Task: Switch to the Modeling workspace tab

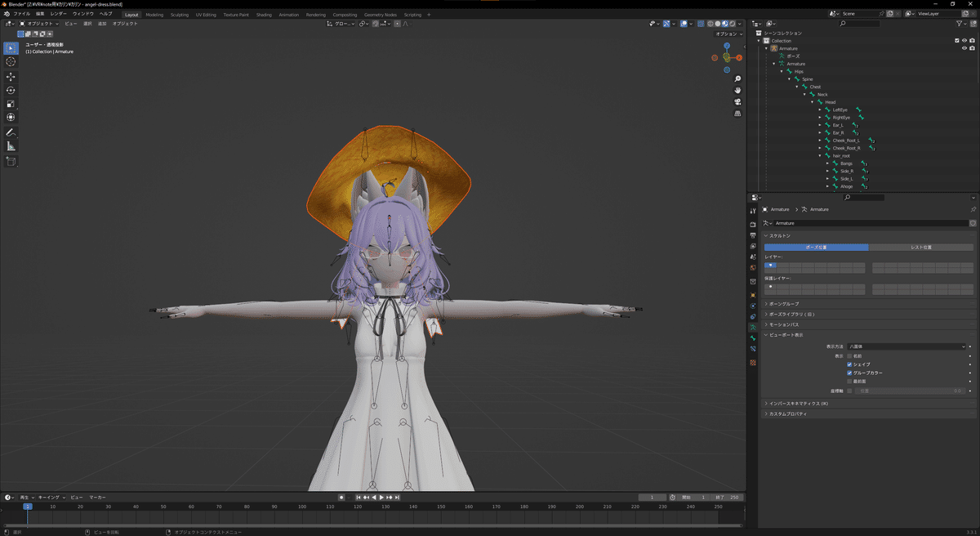Action: point(154,15)
